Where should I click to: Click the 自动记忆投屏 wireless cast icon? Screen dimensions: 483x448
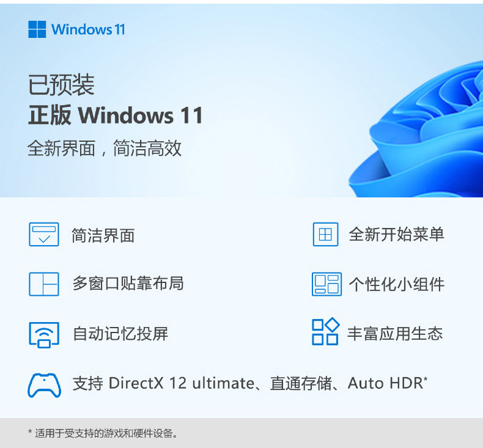[44, 335]
